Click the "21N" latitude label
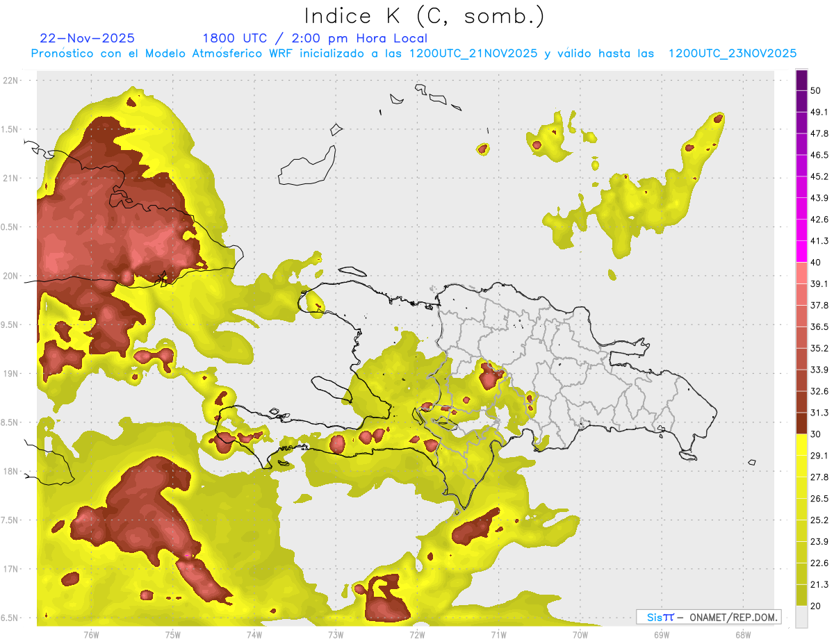 10,179
